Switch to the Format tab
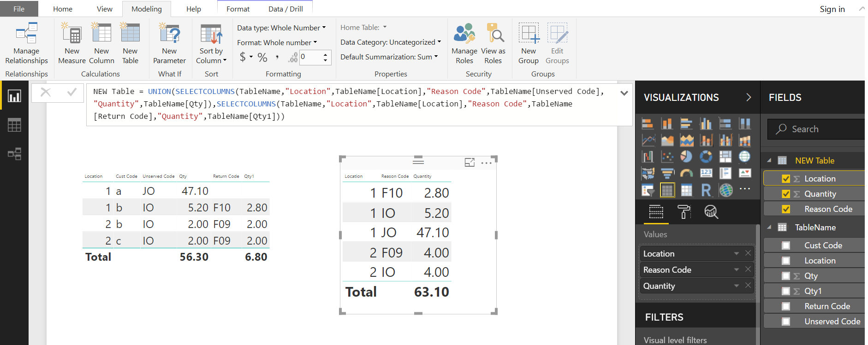 point(238,9)
